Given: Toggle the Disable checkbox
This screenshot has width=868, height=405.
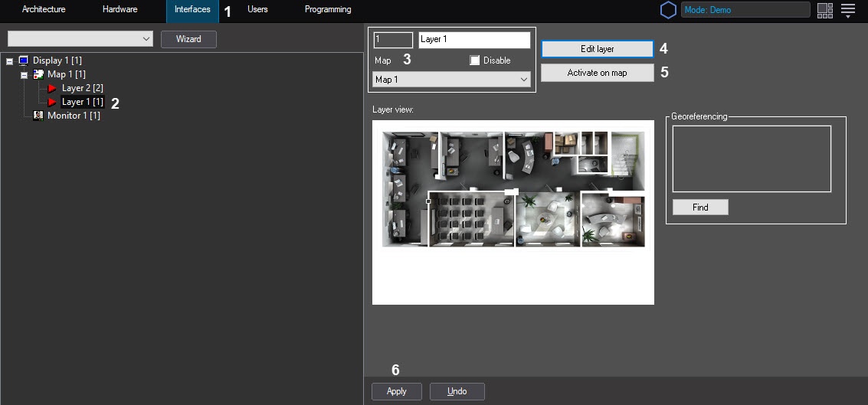Looking at the screenshot, I should point(475,60).
